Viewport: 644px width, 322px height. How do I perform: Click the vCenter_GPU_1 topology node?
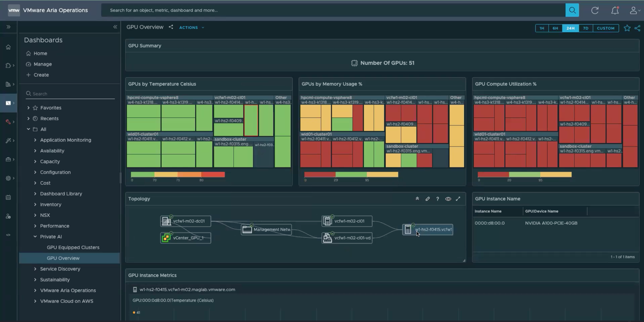coord(186,238)
